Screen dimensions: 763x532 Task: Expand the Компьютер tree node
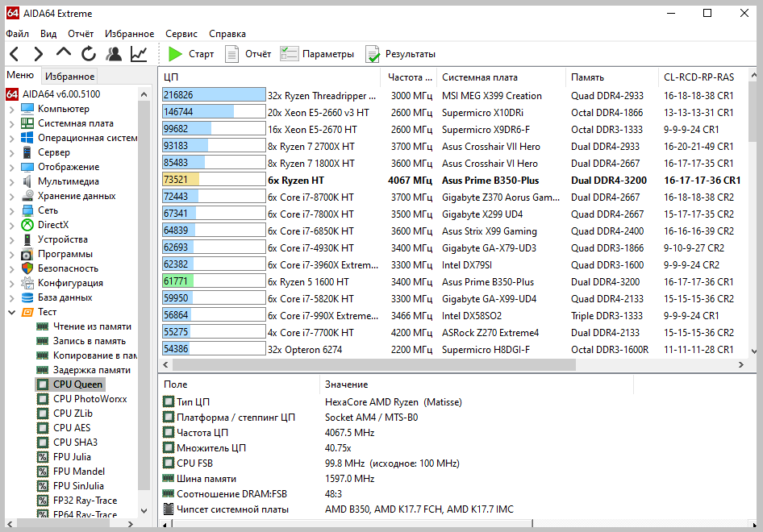(x=11, y=110)
